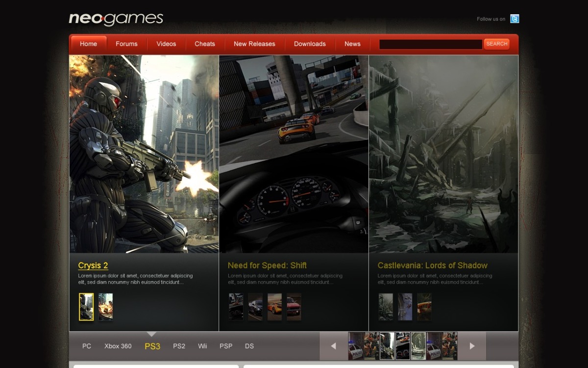Open Castlevania: Lords of Shadow link
This screenshot has width=588, height=368.
(433, 265)
